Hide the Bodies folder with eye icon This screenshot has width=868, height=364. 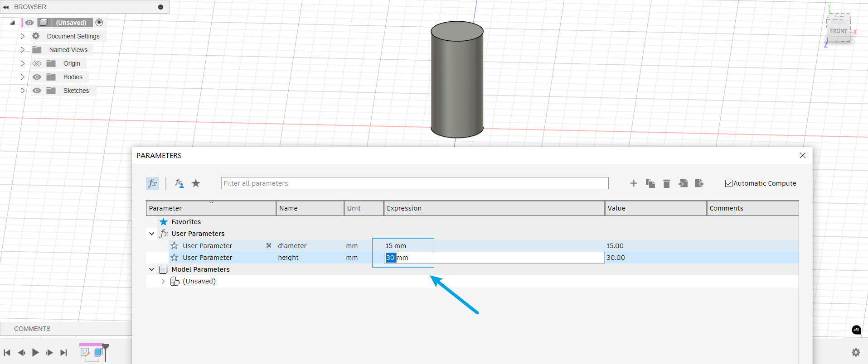(37, 77)
